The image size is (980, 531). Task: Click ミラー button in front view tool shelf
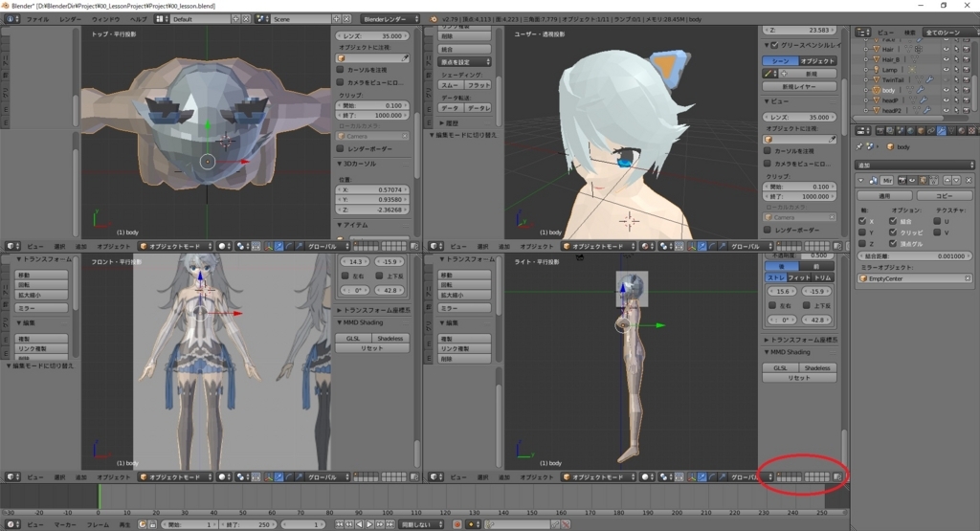[41, 309]
